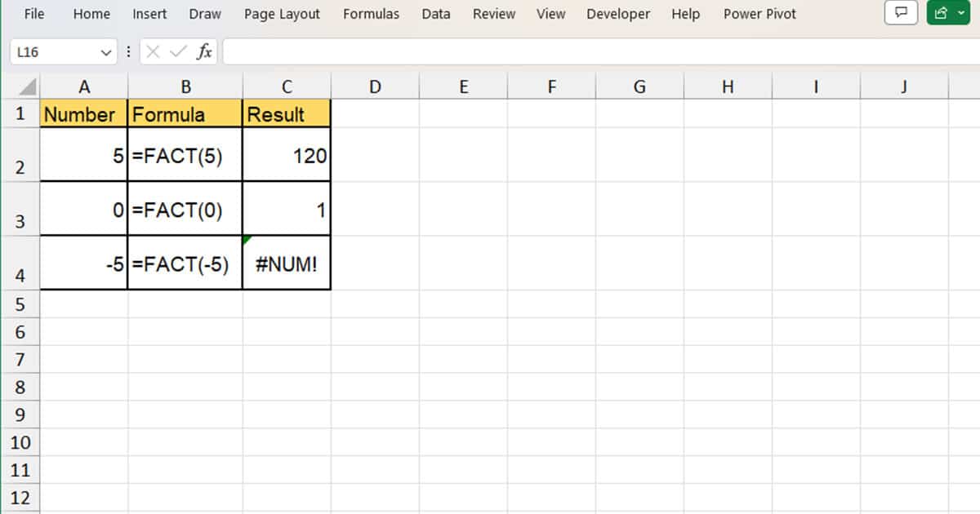The width and height of the screenshot is (980, 514).
Task: Click the vertical ellipsis beside Name Box
Action: 128,51
